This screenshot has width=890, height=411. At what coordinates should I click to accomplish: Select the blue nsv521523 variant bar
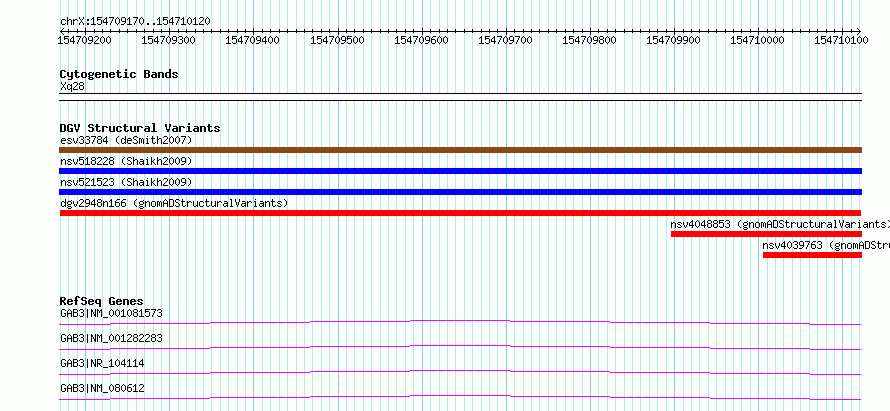tap(460, 192)
